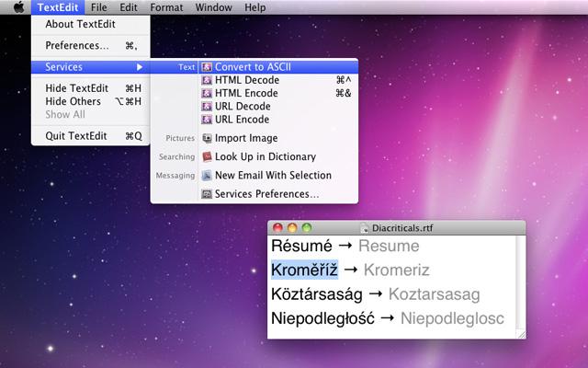
Task: Click the Look Up in Dictionary icon
Action: tap(207, 157)
